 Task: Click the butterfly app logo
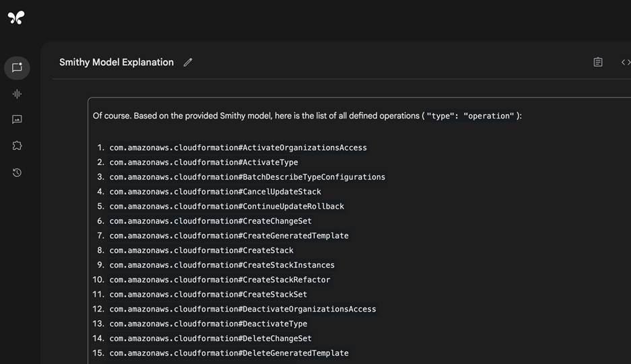pos(16,17)
